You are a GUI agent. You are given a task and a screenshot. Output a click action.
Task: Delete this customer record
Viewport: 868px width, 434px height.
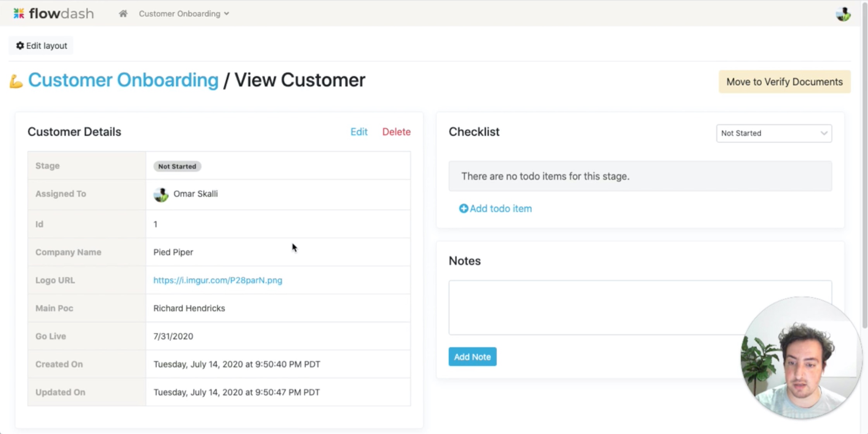click(396, 132)
